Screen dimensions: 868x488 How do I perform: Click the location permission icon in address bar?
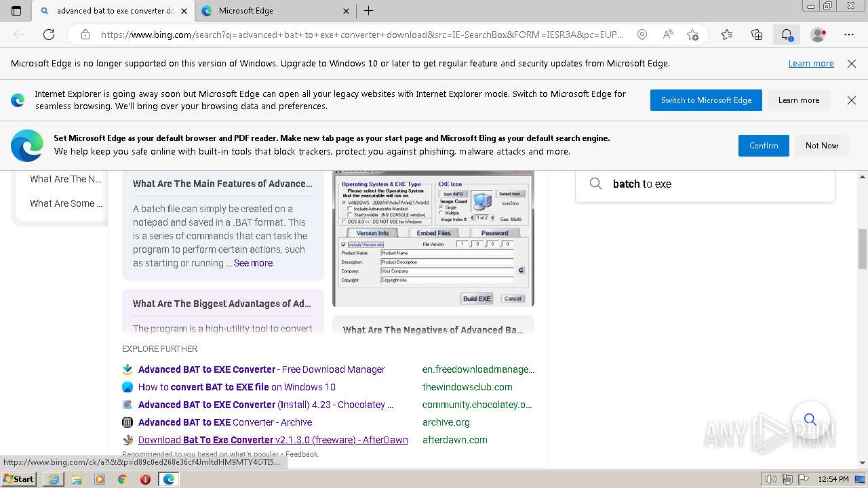642,35
